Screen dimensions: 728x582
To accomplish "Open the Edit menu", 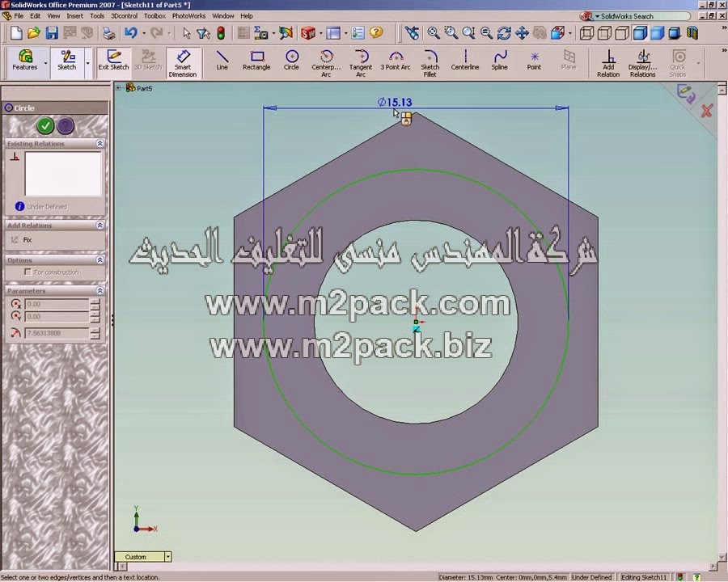I will 36,16.
